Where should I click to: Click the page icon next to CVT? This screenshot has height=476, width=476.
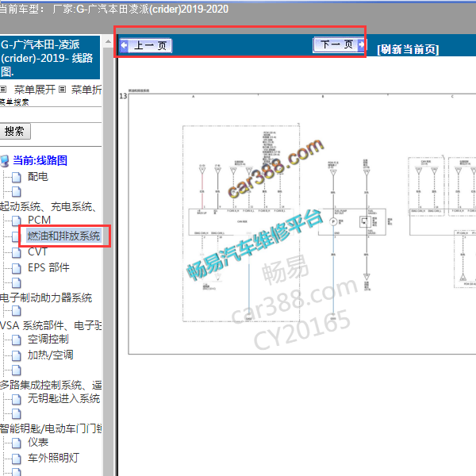(x=17, y=252)
